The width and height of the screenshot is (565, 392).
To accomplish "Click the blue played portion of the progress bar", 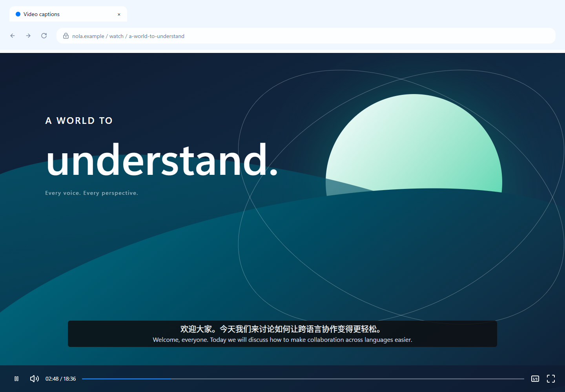I will [x=126, y=379].
